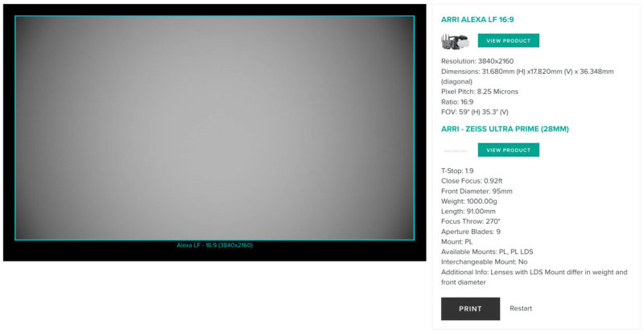This screenshot has width=644, height=333.
Task: Select the 'Weight: 1000.00g' line
Action: pos(469,201)
